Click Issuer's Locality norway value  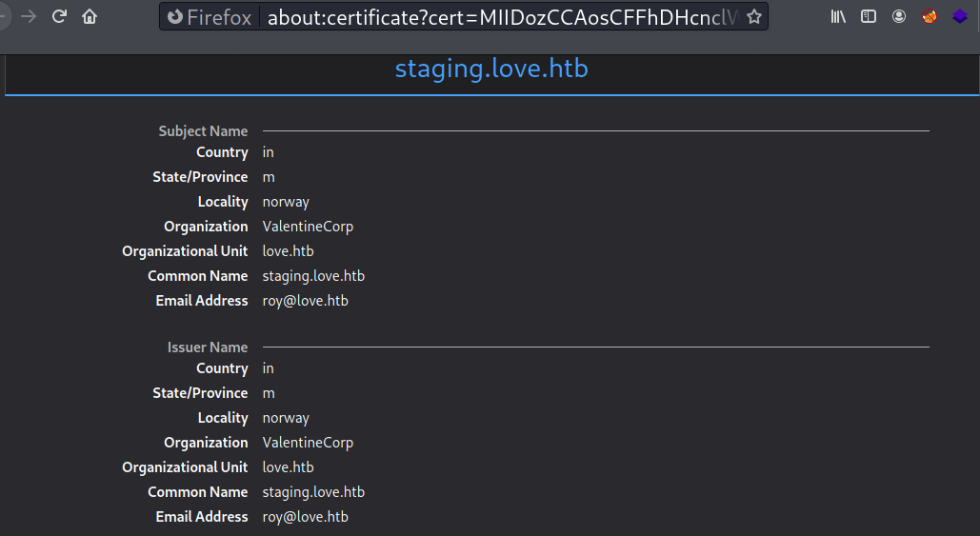point(286,418)
